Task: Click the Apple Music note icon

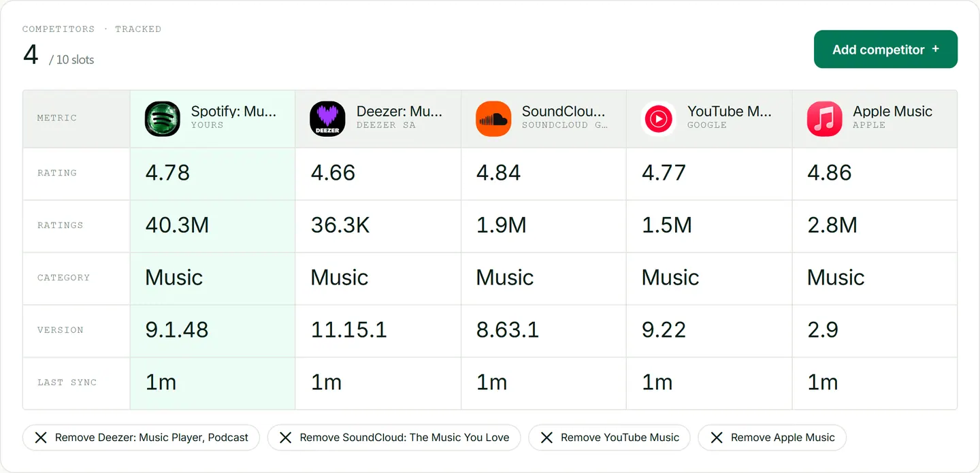Action: pos(824,118)
